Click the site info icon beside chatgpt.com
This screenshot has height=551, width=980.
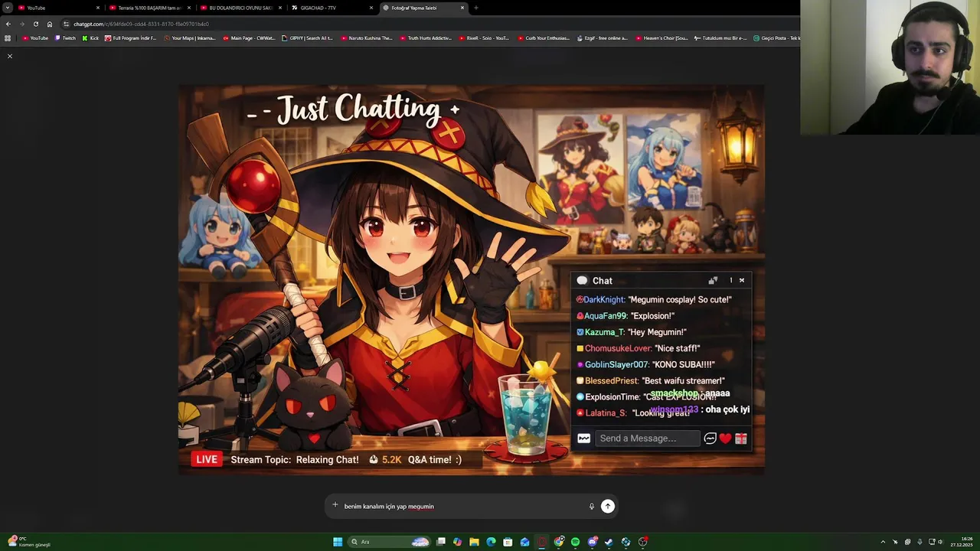(67, 24)
